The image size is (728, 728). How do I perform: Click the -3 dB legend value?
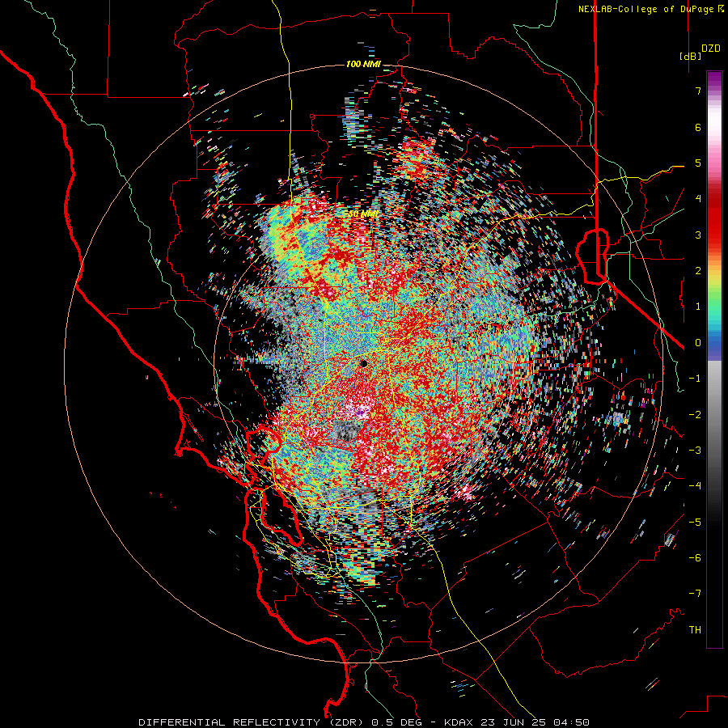[695, 450]
